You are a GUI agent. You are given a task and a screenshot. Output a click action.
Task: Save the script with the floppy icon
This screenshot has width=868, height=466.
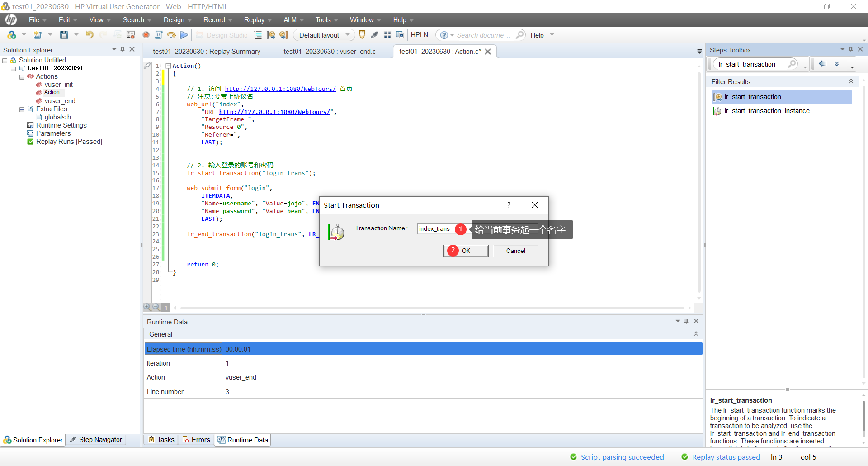tap(64, 35)
